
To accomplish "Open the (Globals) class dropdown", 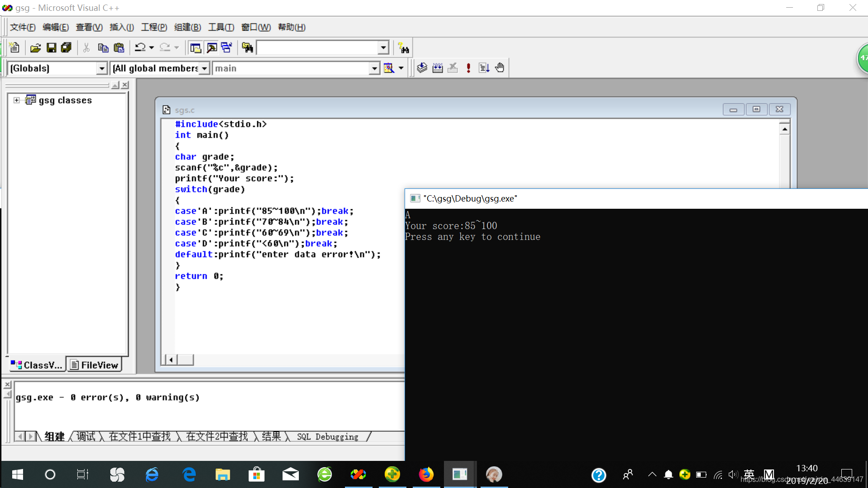I will (x=102, y=68).
